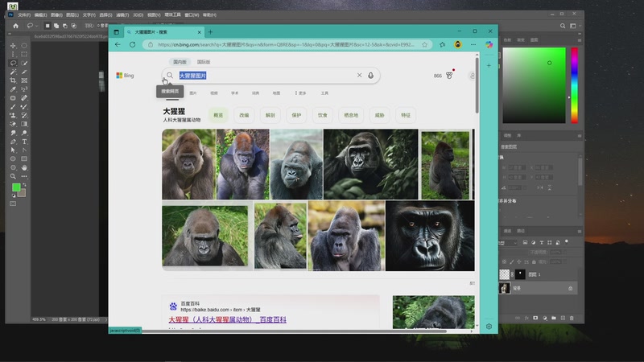Open a new browser tab with plus

tap(210, 32)
